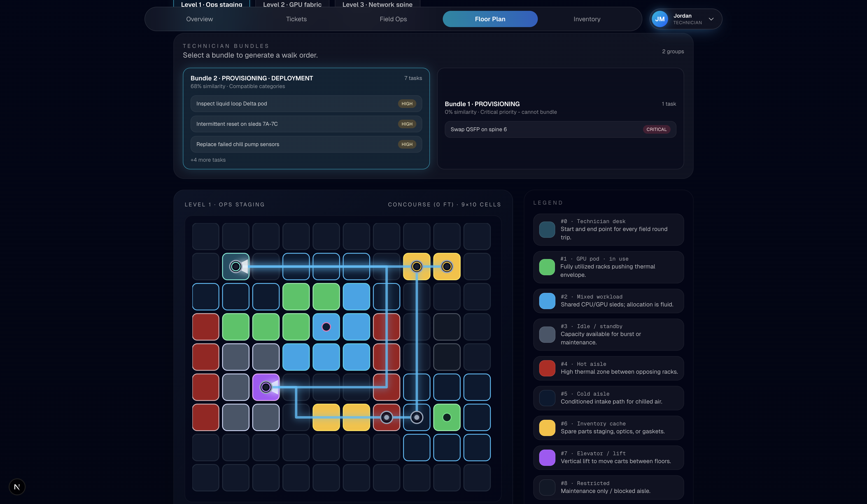Click the technician desk start marker on grid
Screen dimensions: 867x504
pos(236,266)
